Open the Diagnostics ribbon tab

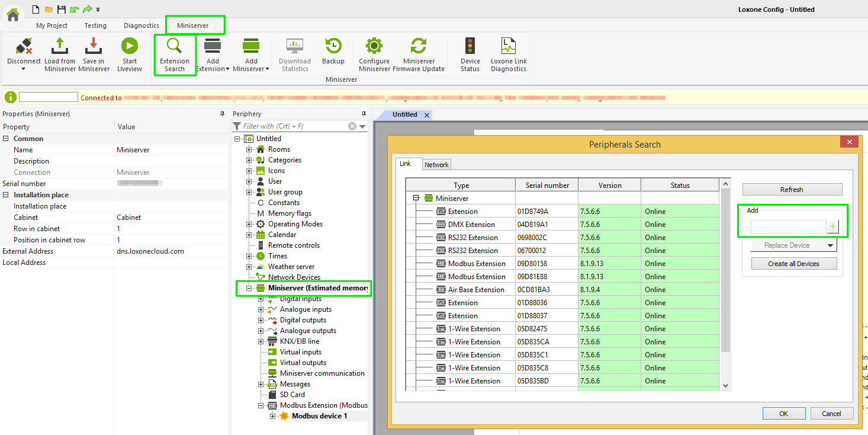point(141,25)
